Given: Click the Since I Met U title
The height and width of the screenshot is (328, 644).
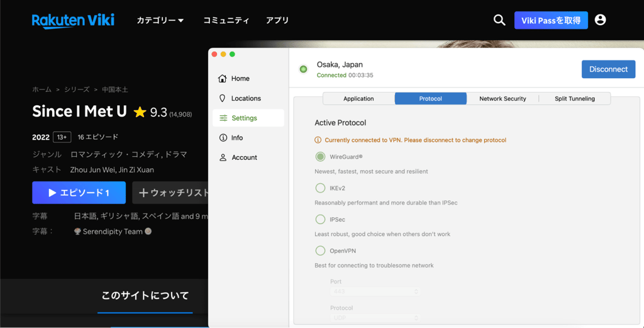Looking at the screenshot, I should 79,111.
